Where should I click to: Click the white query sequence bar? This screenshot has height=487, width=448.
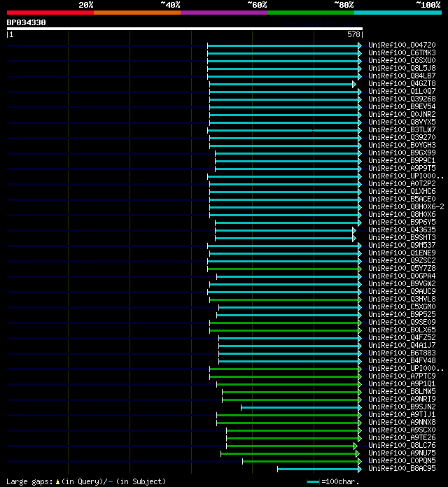[x=185, y=29]
